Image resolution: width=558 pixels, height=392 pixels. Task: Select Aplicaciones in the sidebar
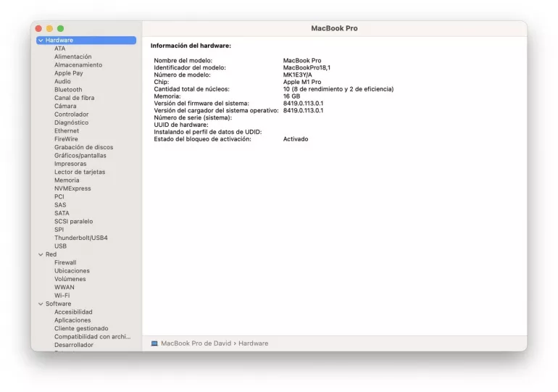click(72, 320)
